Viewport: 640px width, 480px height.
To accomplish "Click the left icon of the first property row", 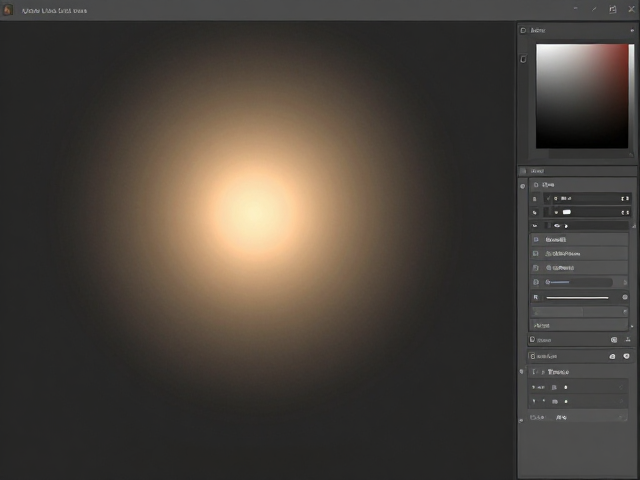I will coord(535,199).
